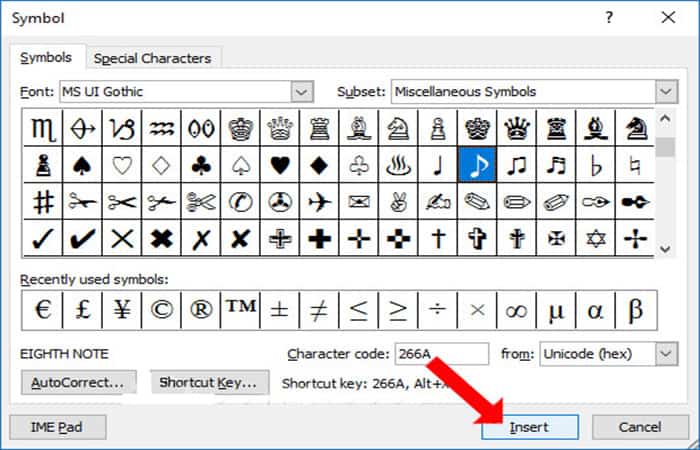Screen dimensions: 700x450
Task: Select the beamed eighth notes symbol
Action: point(517,165)
